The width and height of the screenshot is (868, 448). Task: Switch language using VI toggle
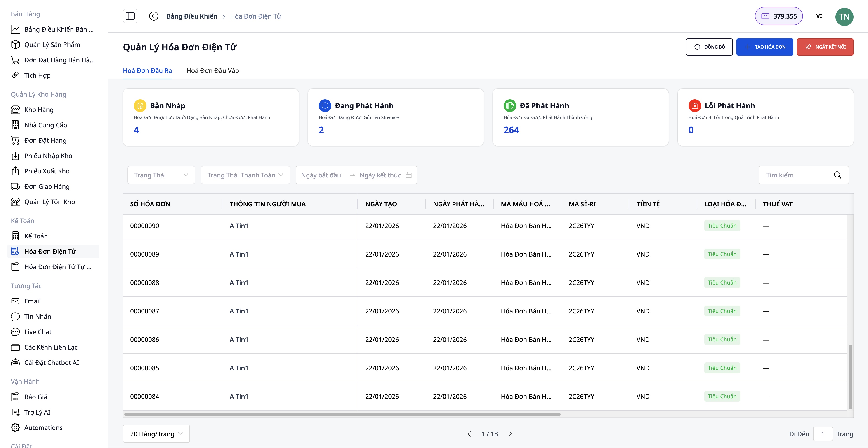coord(819,16)
